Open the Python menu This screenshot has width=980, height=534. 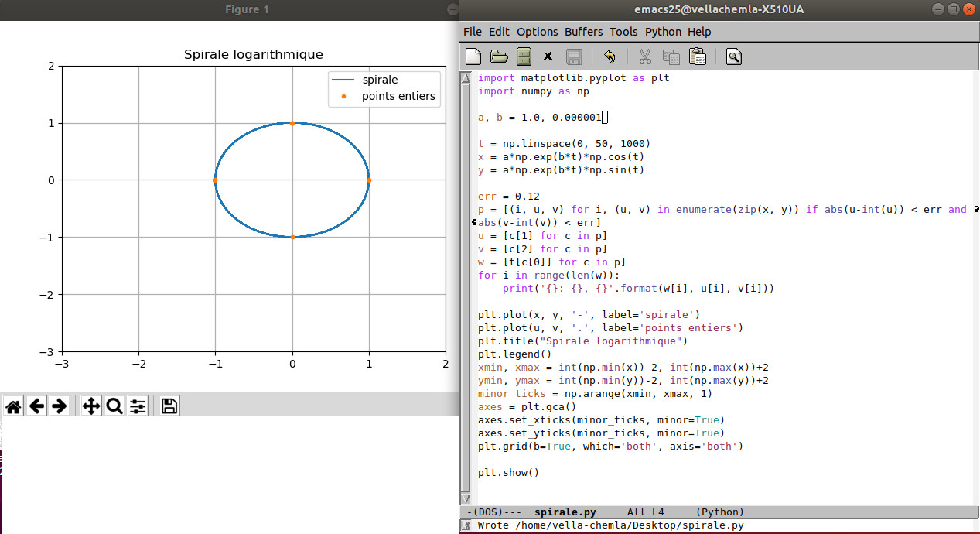[663, 32]
